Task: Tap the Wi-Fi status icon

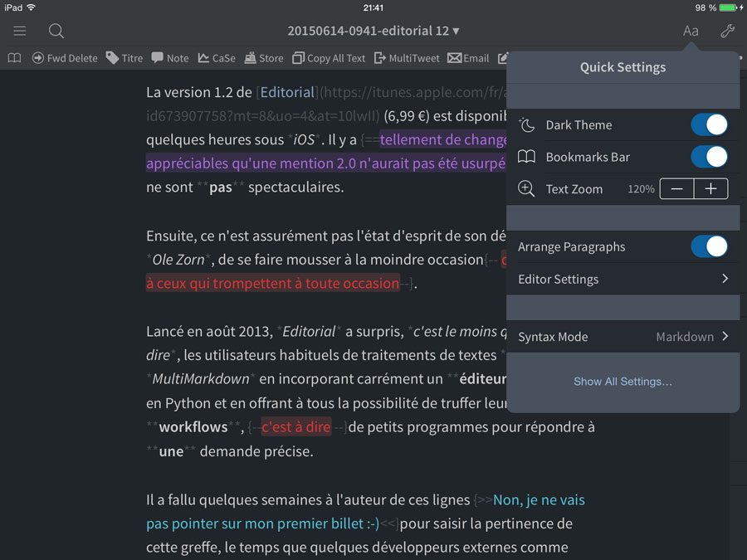Action: [x=32, y=7]
